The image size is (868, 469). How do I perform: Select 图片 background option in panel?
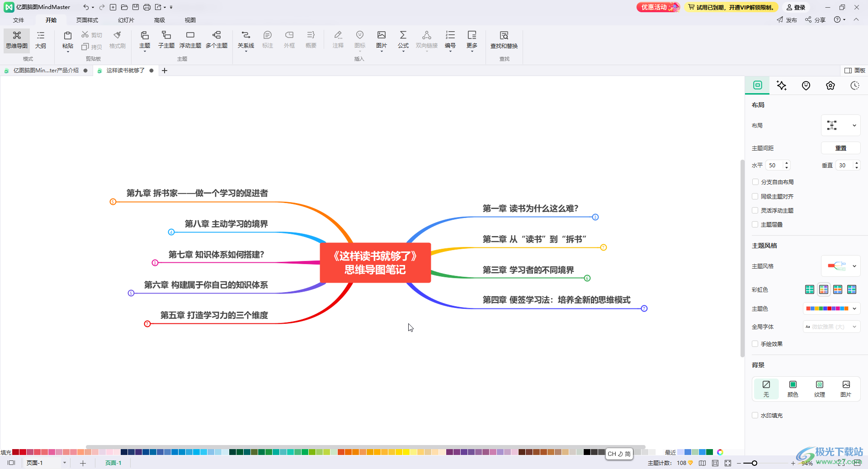[846, 389]
